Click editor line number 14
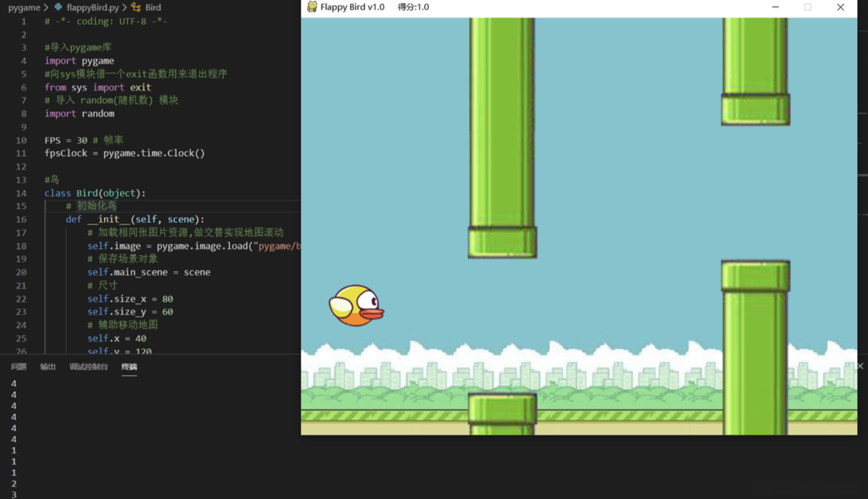This screenshot has width=868, height=499. pos(21,193)
